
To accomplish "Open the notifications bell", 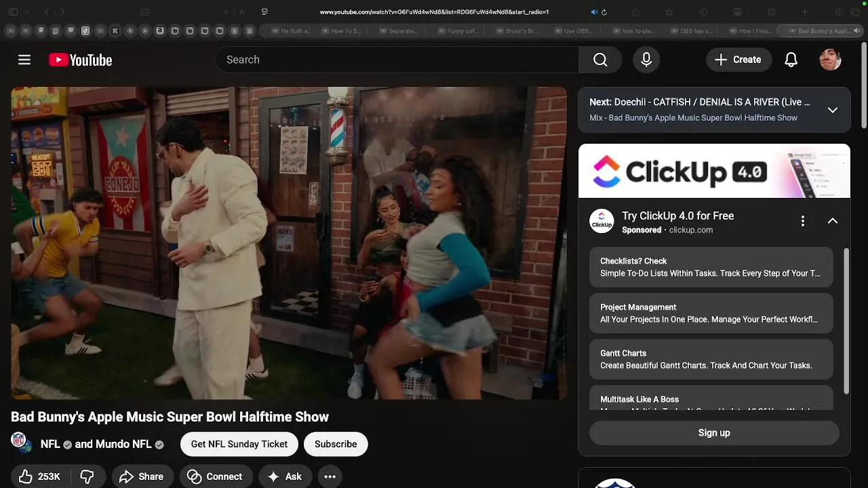I will (791, 60).
